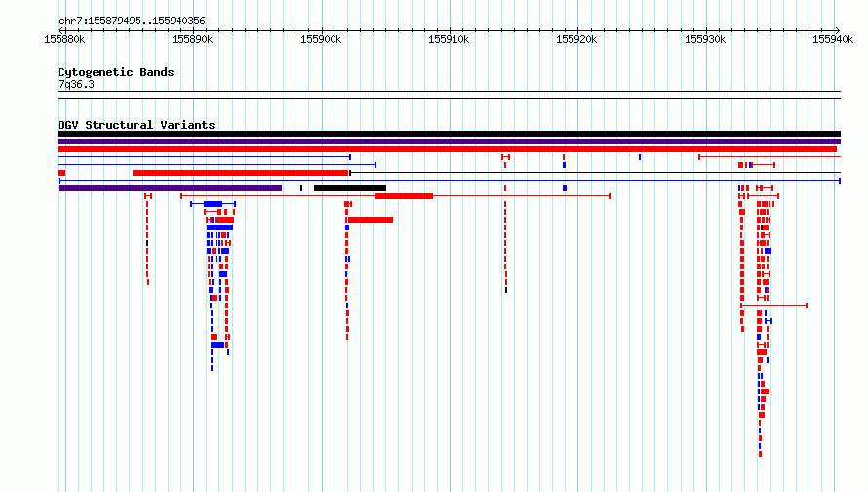The image size is (868, 492).
Task: Click the small black tick near 155899k
Action: click(x=301, y=188)
